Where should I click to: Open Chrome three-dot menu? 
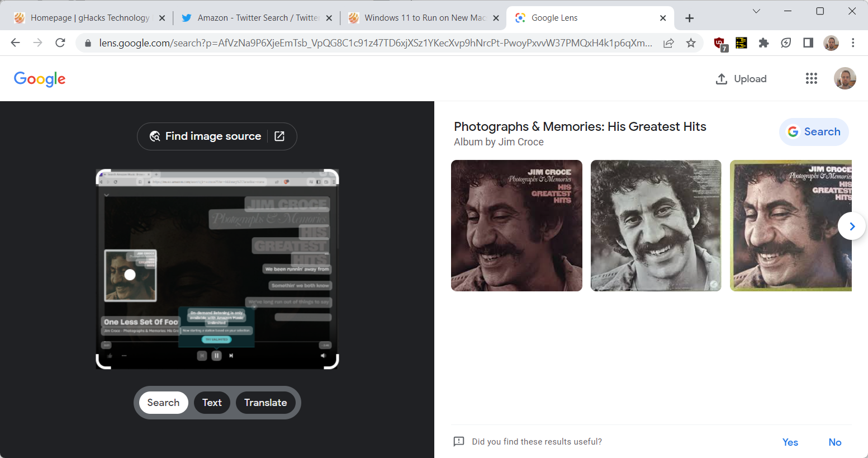click(x=853, y=43)
